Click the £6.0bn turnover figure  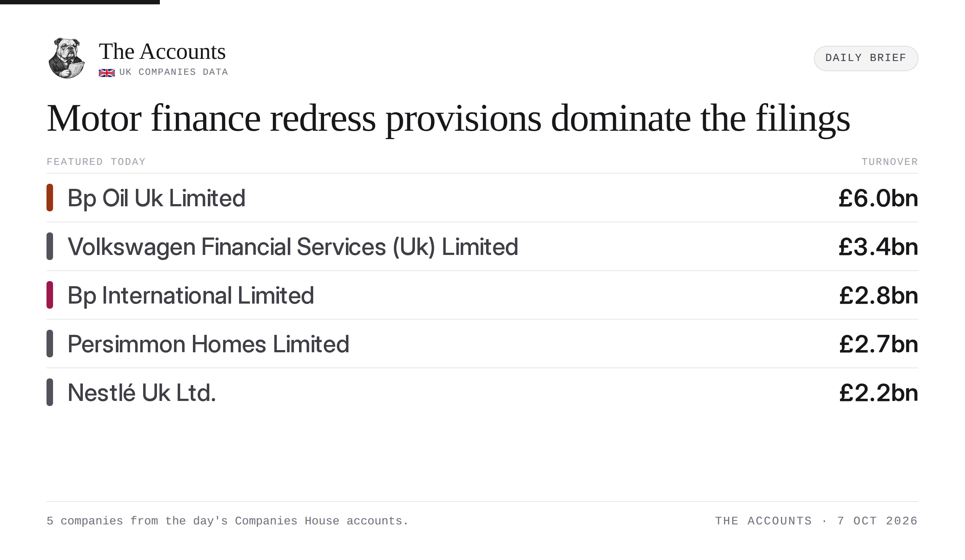[878, 198]
